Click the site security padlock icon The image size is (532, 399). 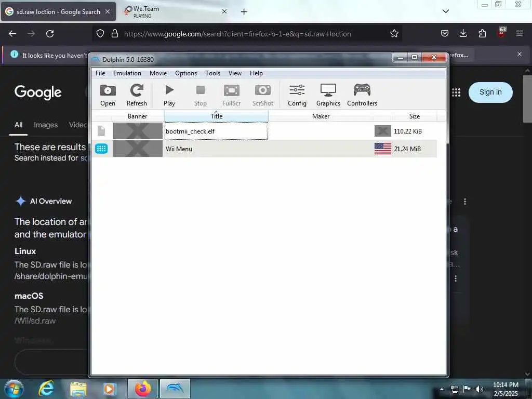click(115, 34)
